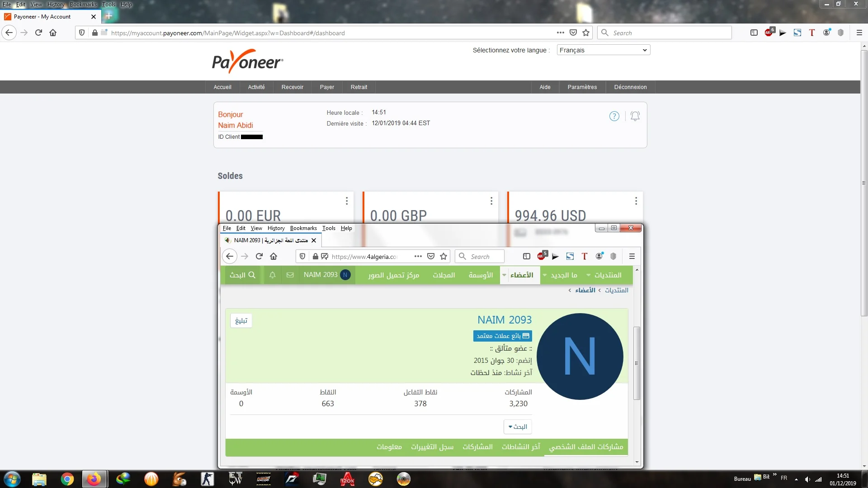Click the Déconnexion link

(630, 87)
